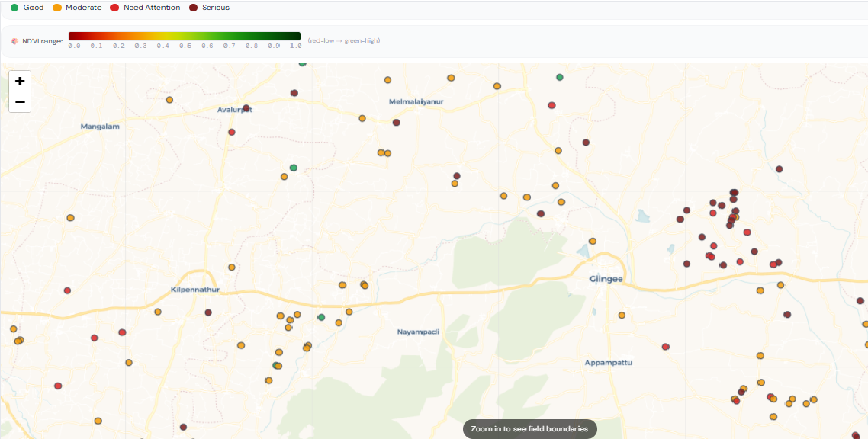Select the dark red marker on the Avalurpet label
The height and width of the screenshot is (439, 868).
[246, 107]
